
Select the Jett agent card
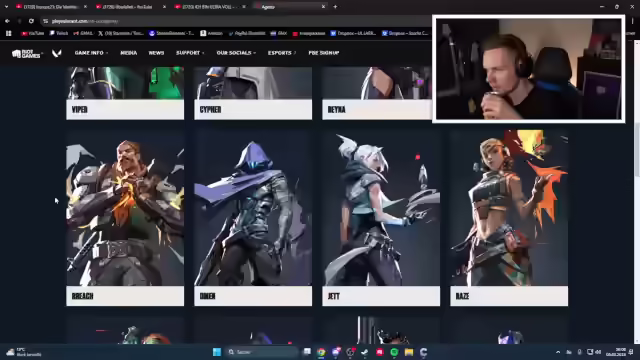[381, 218]
